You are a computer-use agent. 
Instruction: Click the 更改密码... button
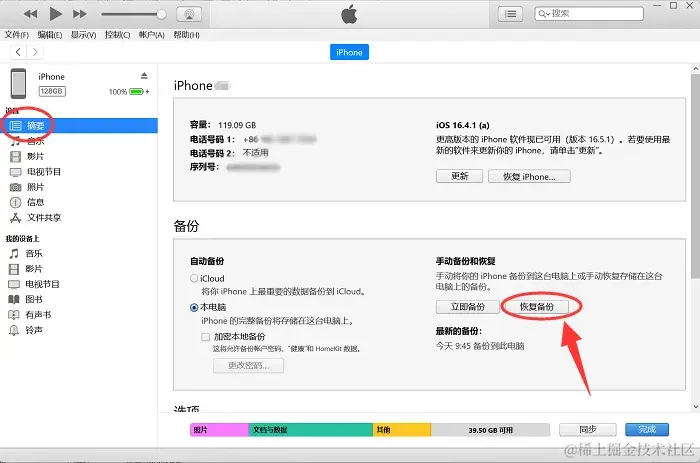248,365
